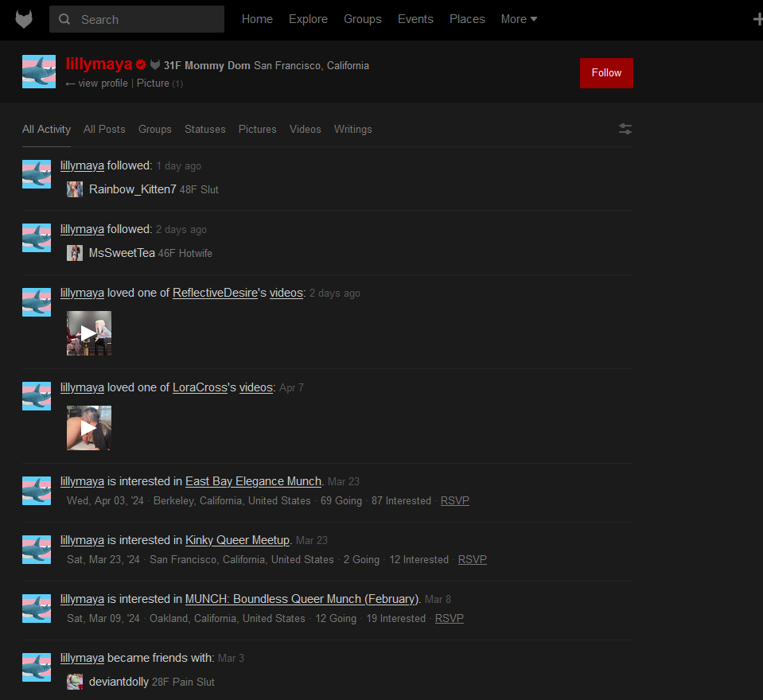Click Rainbow_Kitten7's small avatar
The width and height of the screenshot is (763, 700).
click(x=75, y=189)
